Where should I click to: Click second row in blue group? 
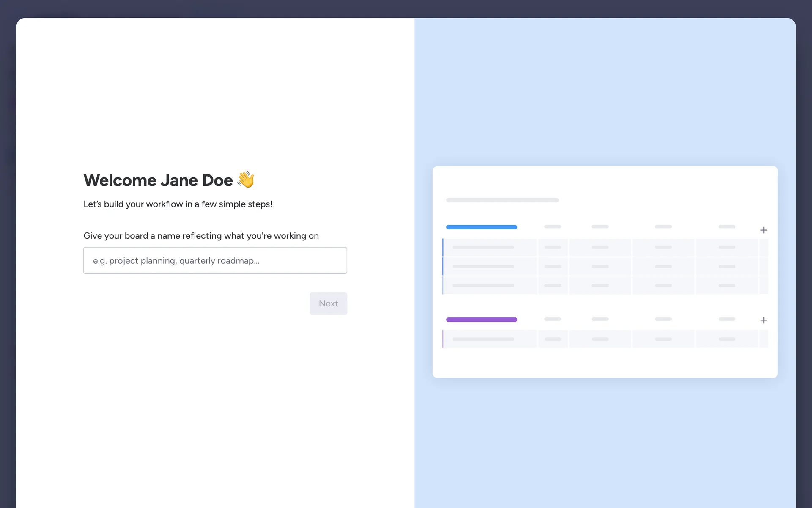[483, 266]
